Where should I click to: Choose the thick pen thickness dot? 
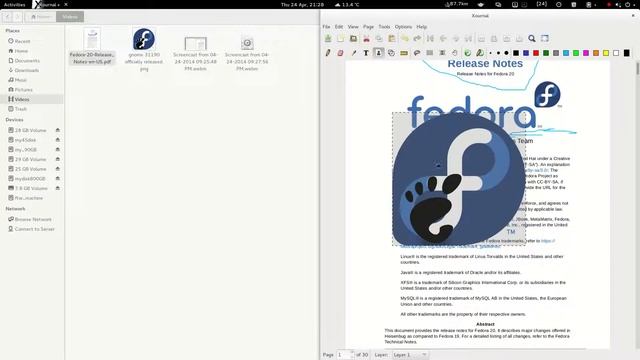tap(507, 53)
